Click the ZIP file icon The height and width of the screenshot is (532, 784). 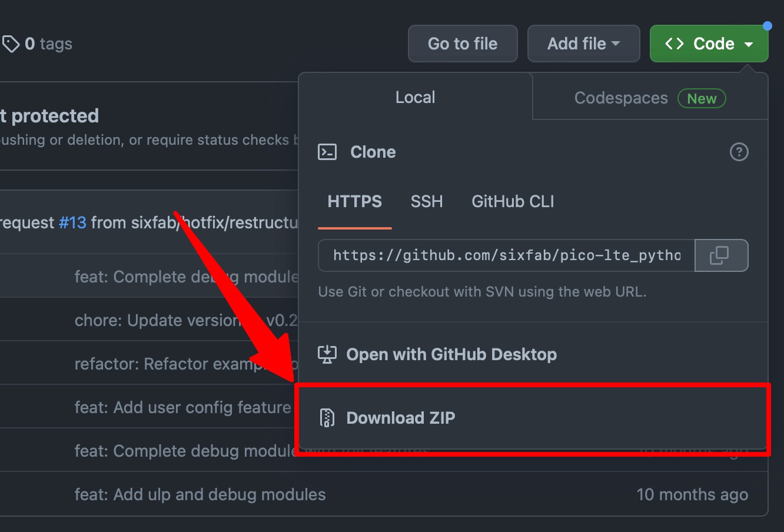[327, 418]
